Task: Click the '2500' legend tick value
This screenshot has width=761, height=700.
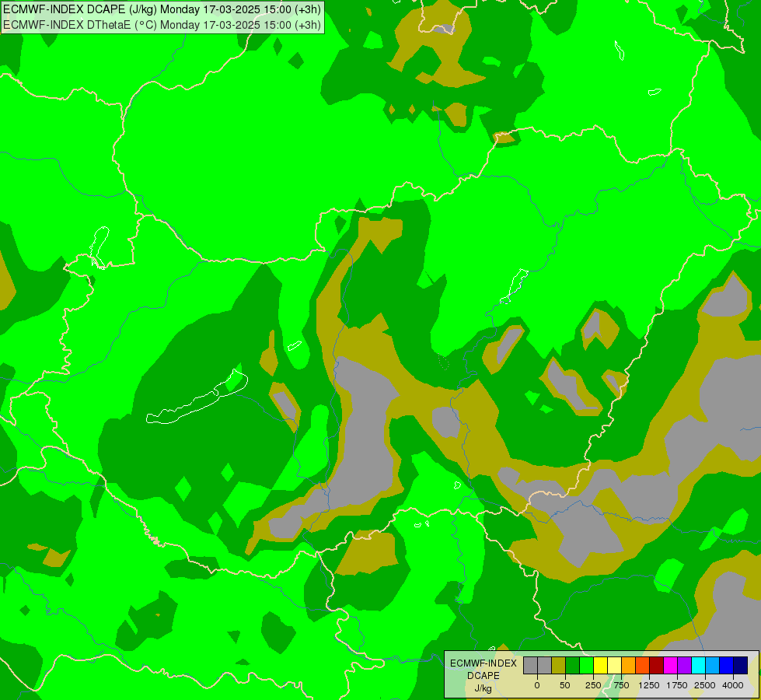Action: click(x=705, y=685)
